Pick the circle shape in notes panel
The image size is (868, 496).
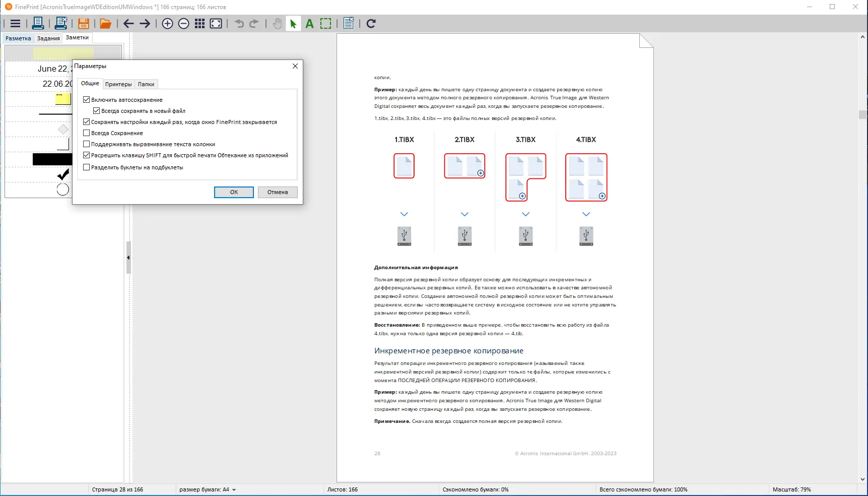pyautogui.click(x=63, y=190)
